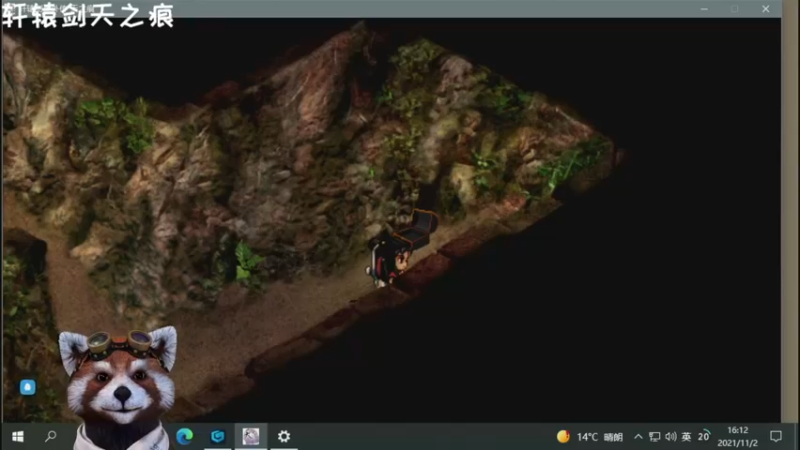Open Settings gear on the taskbar
This screenshot has height=450, width=800.
pos(284,436)
